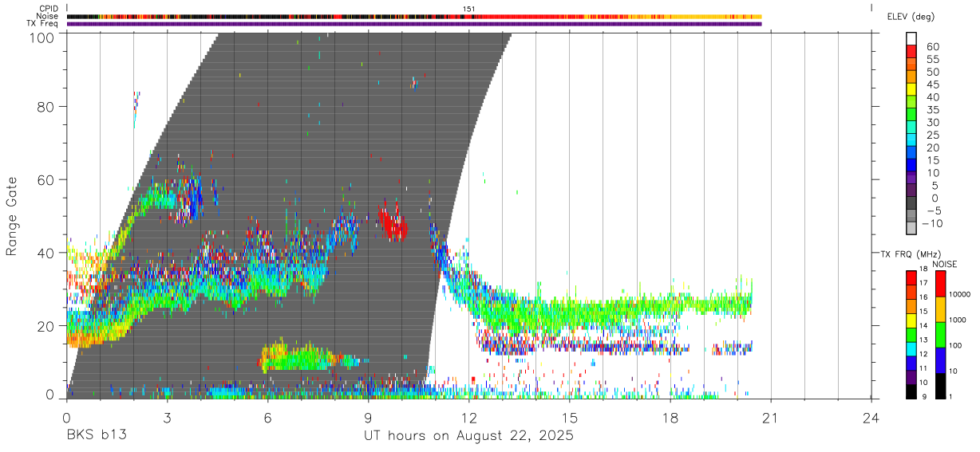Click the Noise color strip above the plot

tap(414, 16)
